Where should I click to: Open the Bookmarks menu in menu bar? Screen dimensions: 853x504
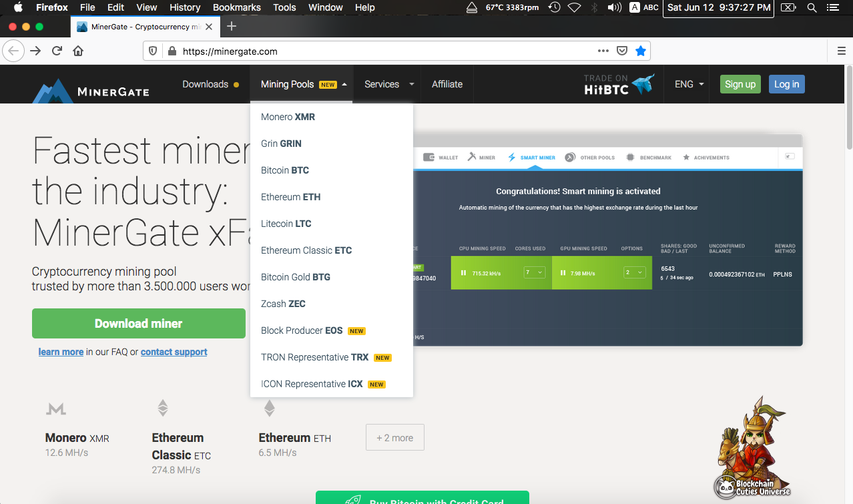click(237, 7)
